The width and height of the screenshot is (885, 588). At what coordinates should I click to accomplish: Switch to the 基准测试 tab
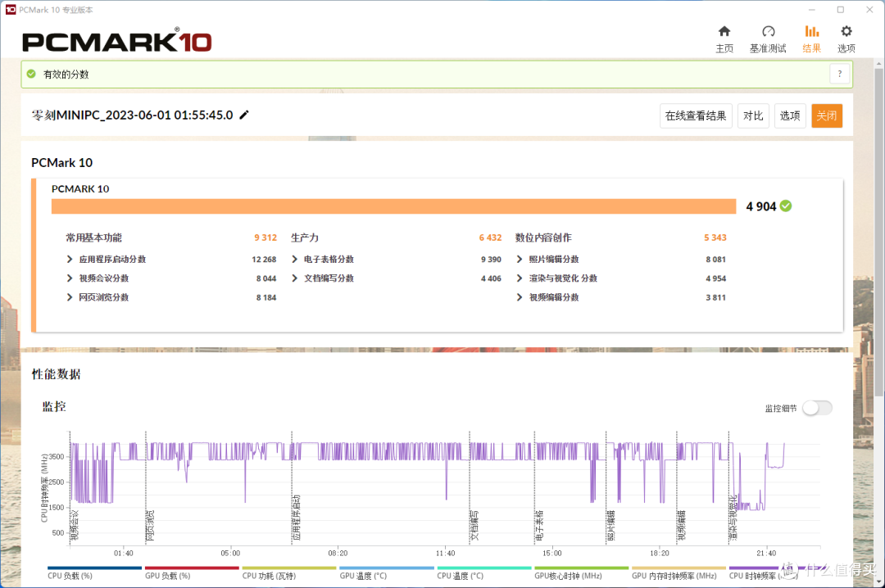768,39
